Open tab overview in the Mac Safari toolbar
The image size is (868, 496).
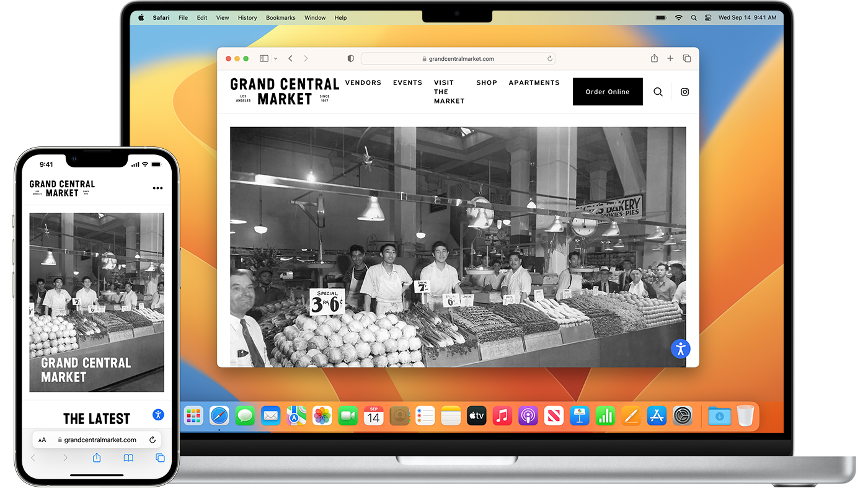tap(687, 58)
